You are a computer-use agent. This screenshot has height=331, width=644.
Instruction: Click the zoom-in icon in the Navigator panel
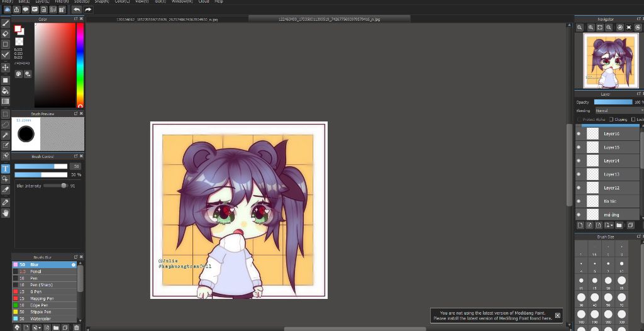tap(580, 28)
